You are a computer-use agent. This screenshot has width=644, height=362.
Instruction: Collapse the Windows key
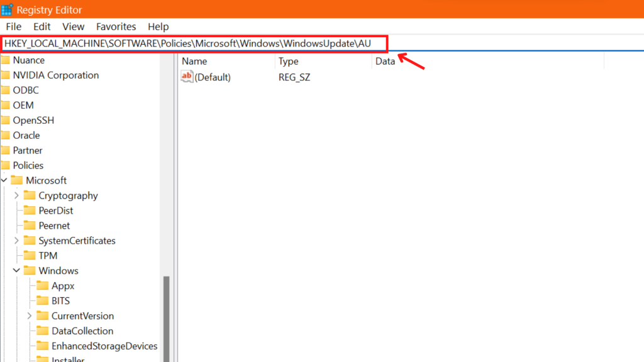[16, 270]
